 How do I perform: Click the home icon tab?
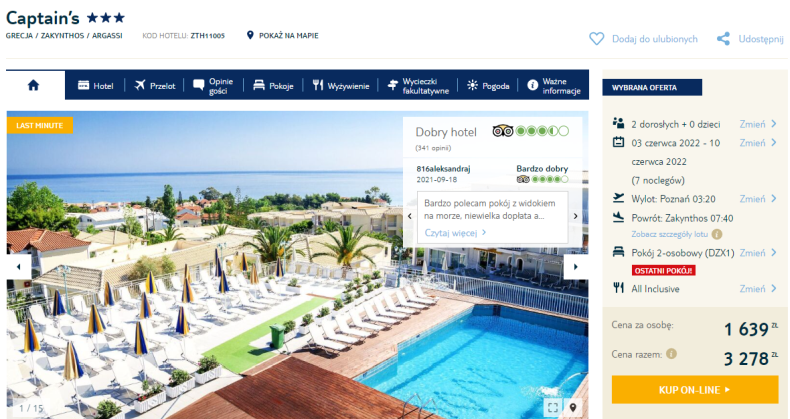(x=33, y=85)
